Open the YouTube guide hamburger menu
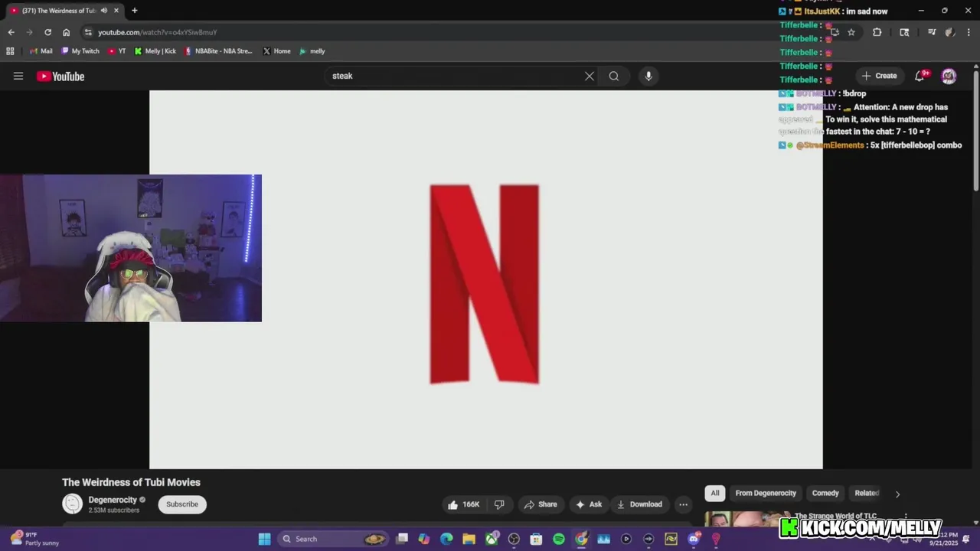The image size is (980, 551). pyautogui.click(x=18, y=76)
